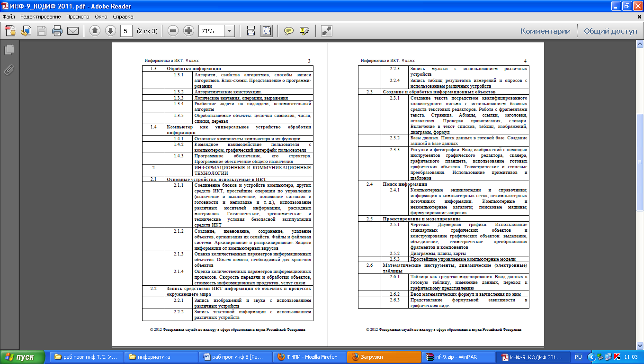Screen dimensions: 644x364
Task: Go to next page with down arrow
Action: point(110,31)
